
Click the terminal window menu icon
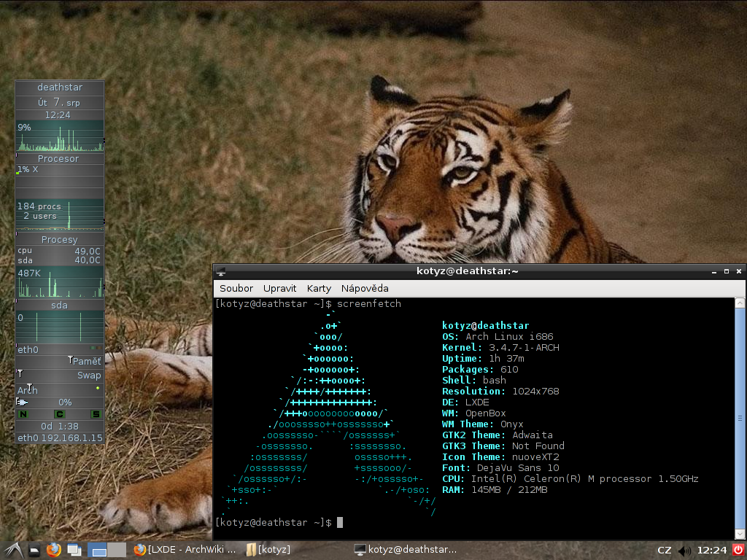click(220, 271)
